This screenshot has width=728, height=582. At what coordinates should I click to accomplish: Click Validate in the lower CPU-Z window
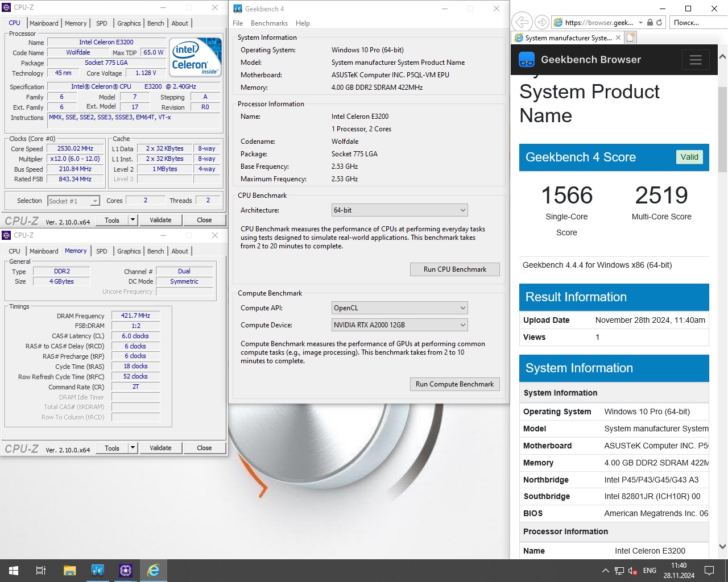point(160,448)
